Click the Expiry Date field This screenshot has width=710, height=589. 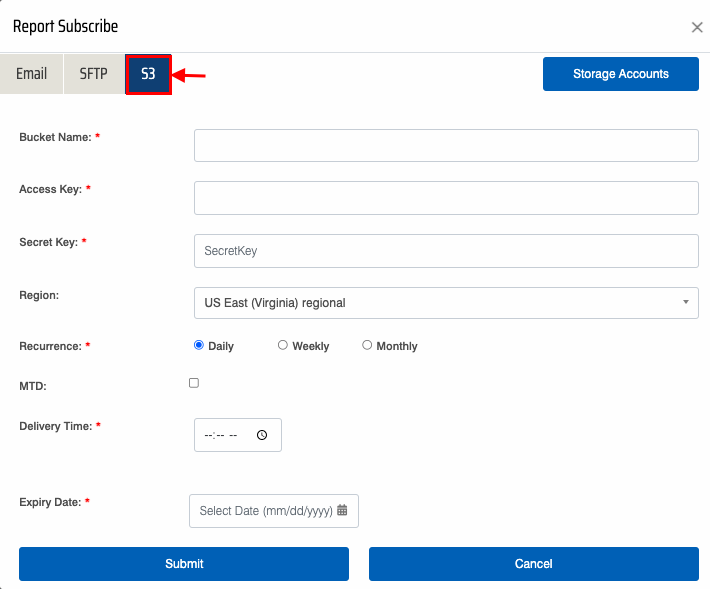click(x=265, y=510)
